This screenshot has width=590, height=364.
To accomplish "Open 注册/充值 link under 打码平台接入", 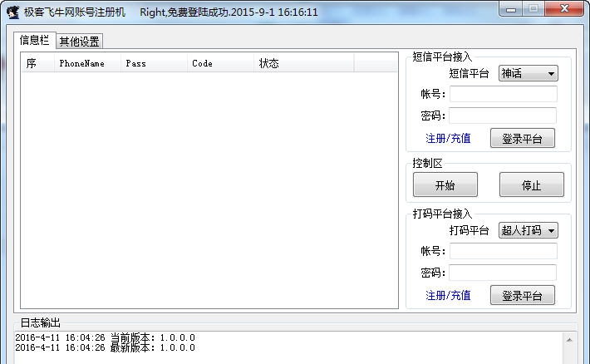I will tap(448, 296).
